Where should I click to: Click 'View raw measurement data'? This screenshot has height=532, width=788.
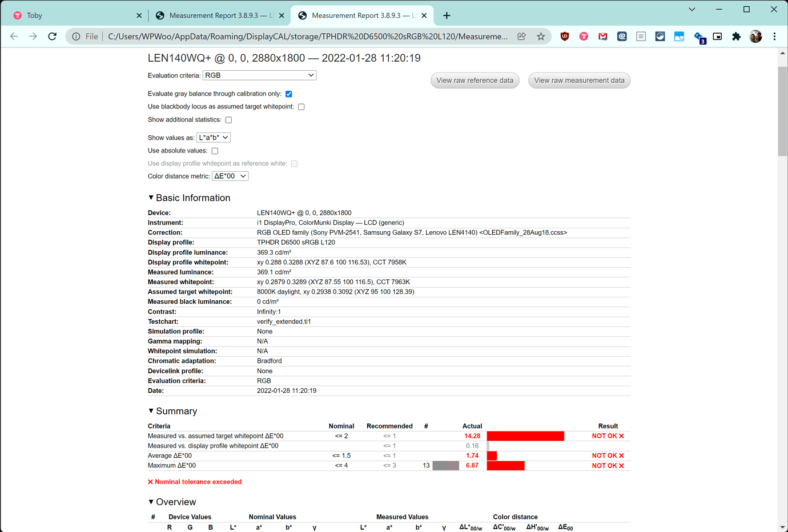point(579,80)
